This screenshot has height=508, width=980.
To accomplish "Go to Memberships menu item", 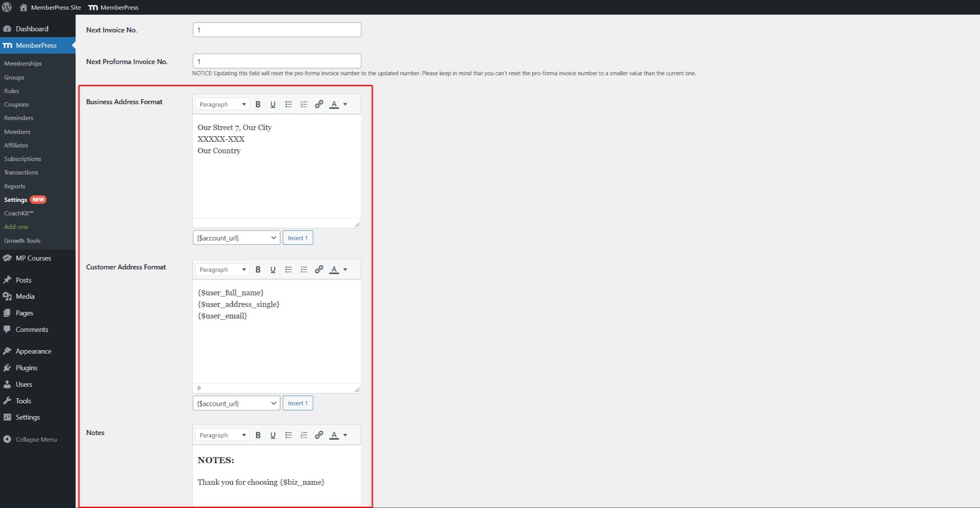I will pos(23,63).
